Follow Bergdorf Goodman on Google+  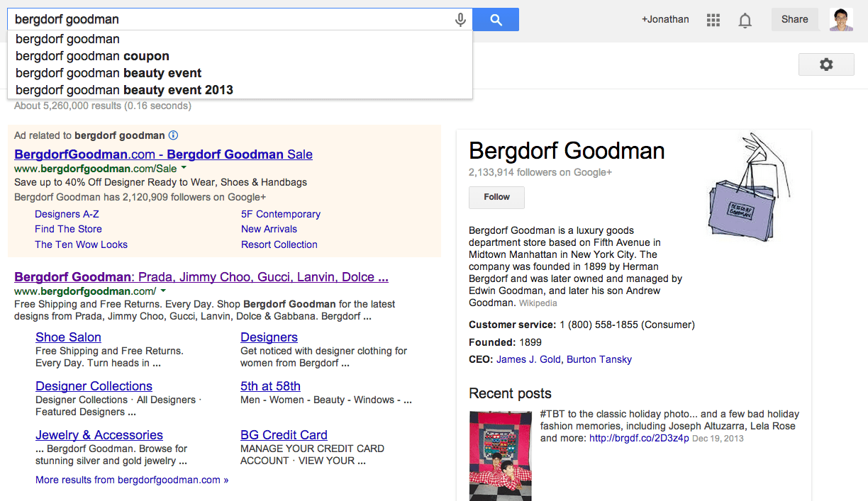[496, 197]
